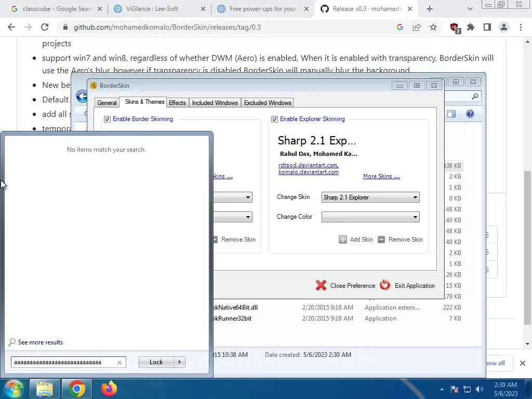Click the Lock button
Screen dimensions: 532x399
(x=156, y=362)
